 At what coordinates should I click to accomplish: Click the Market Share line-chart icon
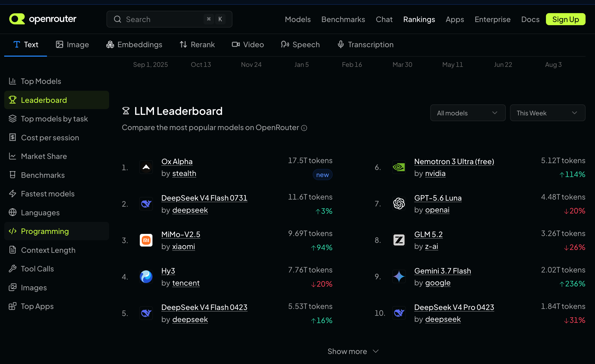(13, 156)
